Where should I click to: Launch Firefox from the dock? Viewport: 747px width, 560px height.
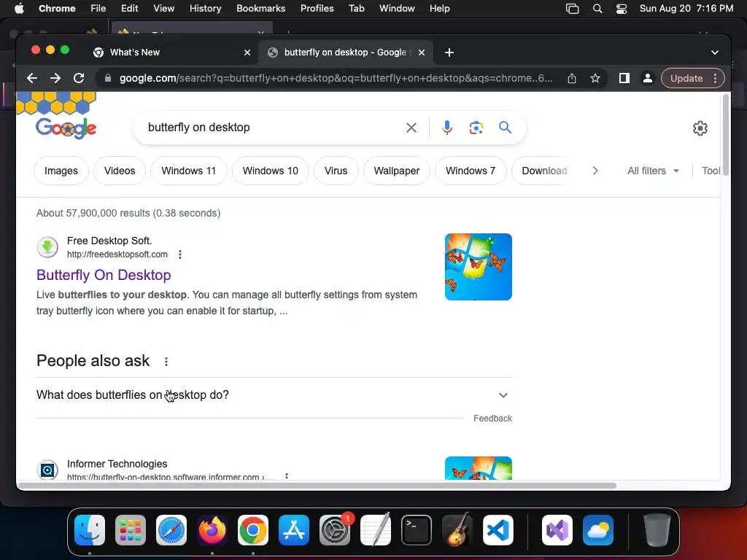click(212, 530)
